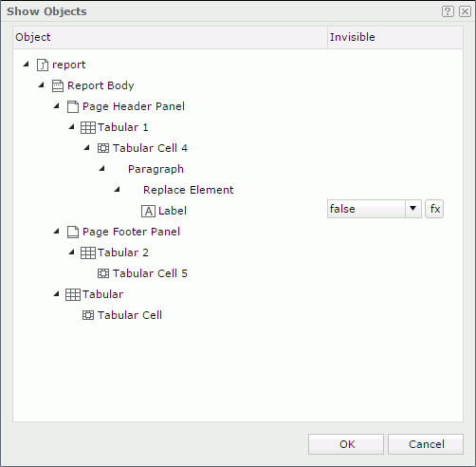The height and width of the screenshot is (467, 476).
Task: Click the Page Header Panel icon
Action: tap(73, 106)
